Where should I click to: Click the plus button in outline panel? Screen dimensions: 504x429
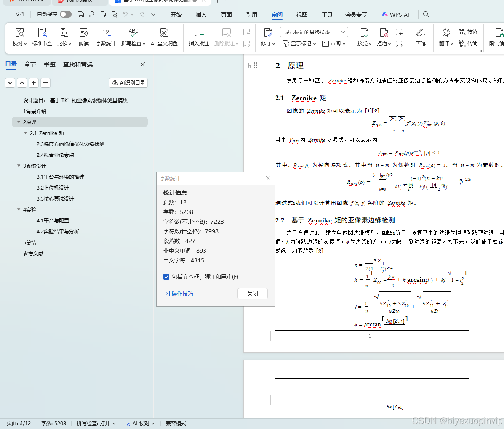coord(34,83)
